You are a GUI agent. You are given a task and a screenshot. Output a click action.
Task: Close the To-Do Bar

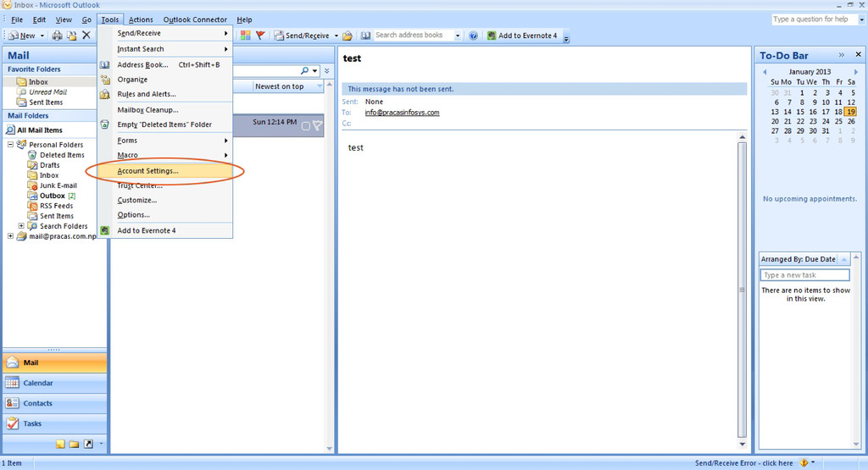(858, 54)
